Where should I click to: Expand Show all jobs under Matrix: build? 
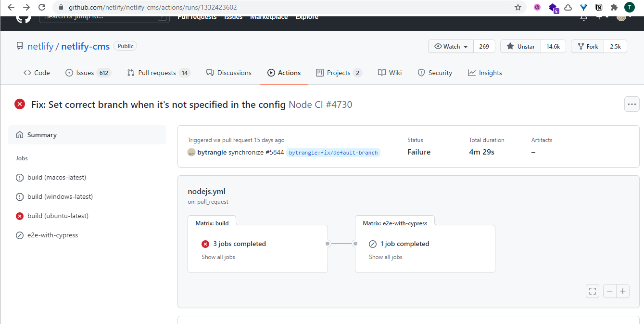pyautogui.click(x=218, y=257)
